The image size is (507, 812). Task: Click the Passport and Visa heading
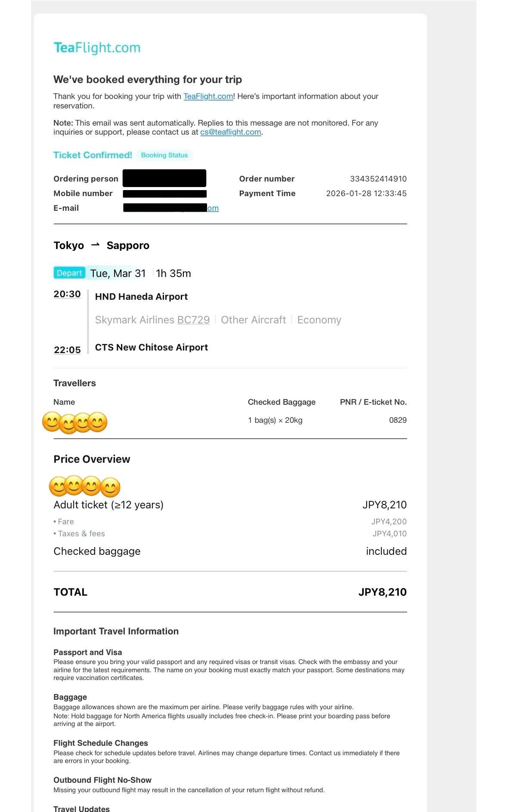[88, 652]
